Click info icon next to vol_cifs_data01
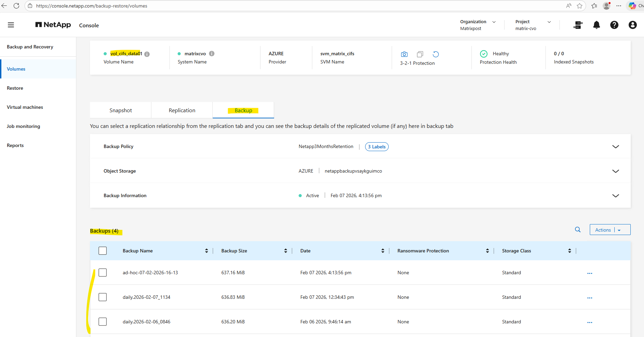644x337 pixels. (x=147, y=54)
